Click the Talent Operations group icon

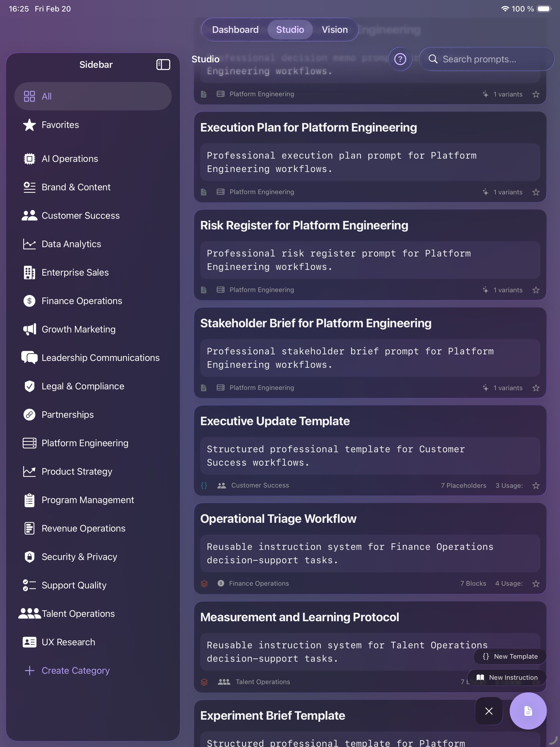tap(29, 614)
